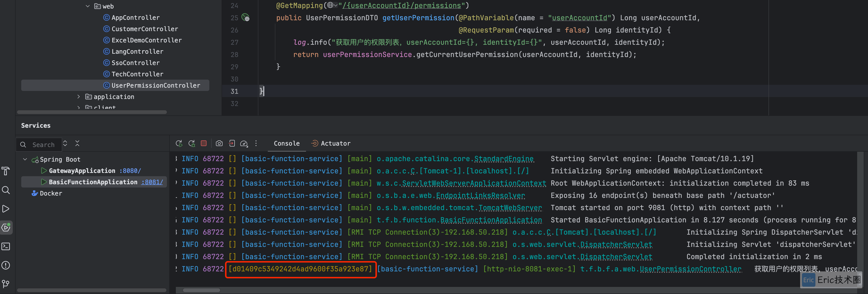The height and width of the screenshot is (294, 868).
Task: Open the Terminal tool window
Action: pyautogui.click(x=6, y=246)
